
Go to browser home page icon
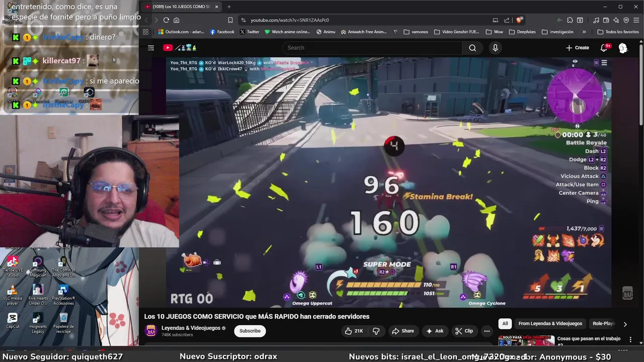point(176,20)
